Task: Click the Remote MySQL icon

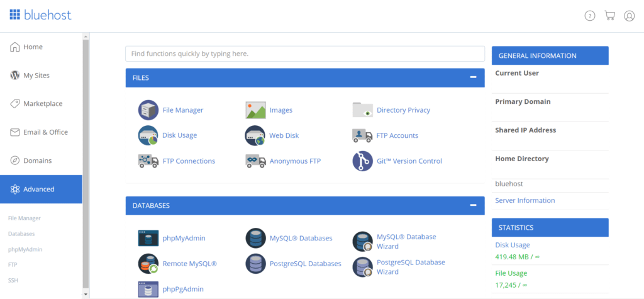Action: pyautogui.click(x=148, y=264)
